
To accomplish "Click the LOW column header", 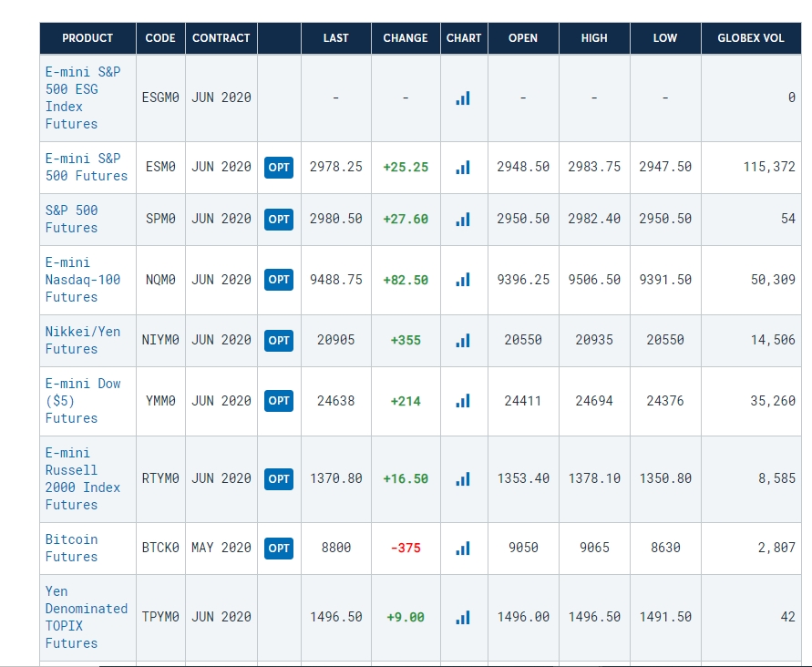I will click(665, 38).
